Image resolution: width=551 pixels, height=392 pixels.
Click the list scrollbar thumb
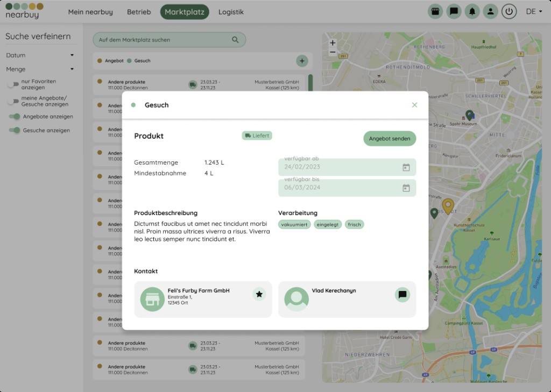(x=310, y=83)
